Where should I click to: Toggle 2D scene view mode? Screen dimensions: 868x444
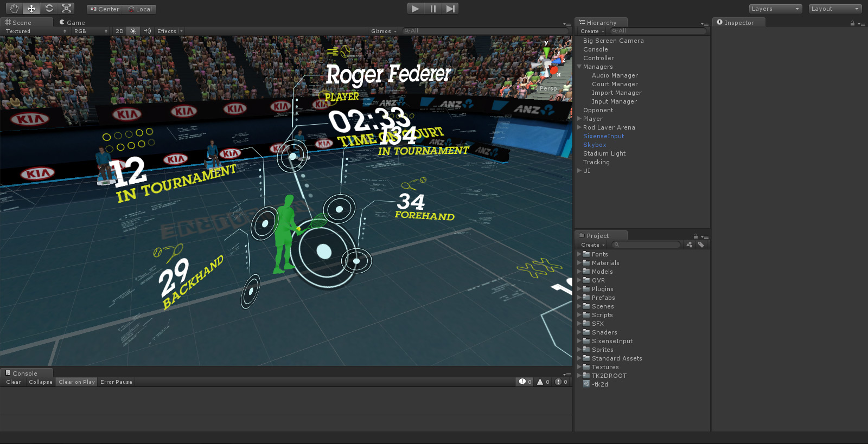pyautogui.click(x=119, y=31)
